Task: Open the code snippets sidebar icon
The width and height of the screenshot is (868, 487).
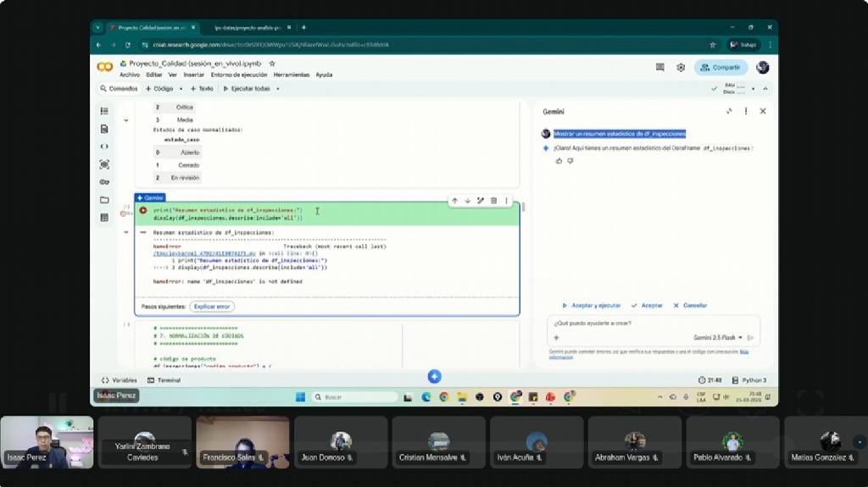Action: [x=104, y=147]
